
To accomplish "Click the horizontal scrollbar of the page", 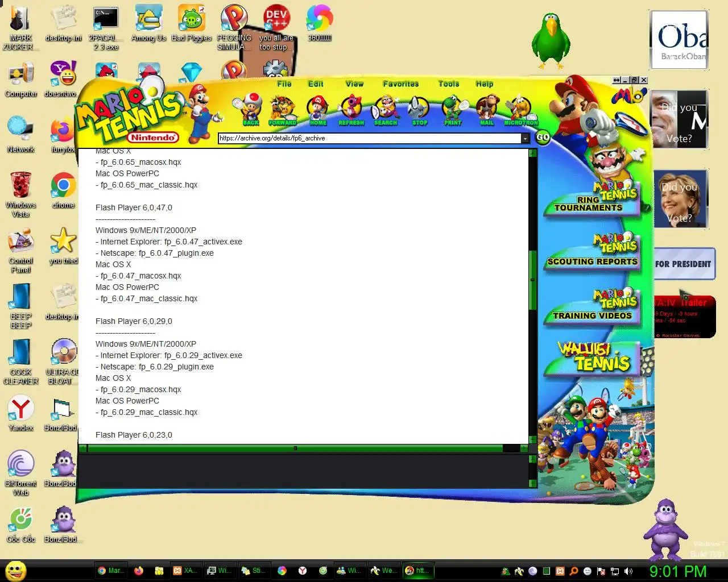I will [295, 448].
